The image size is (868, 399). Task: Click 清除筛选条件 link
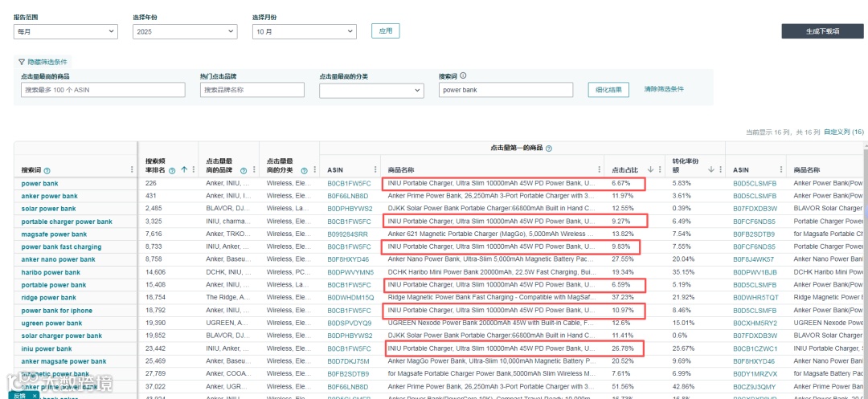(x=664, y=89)
